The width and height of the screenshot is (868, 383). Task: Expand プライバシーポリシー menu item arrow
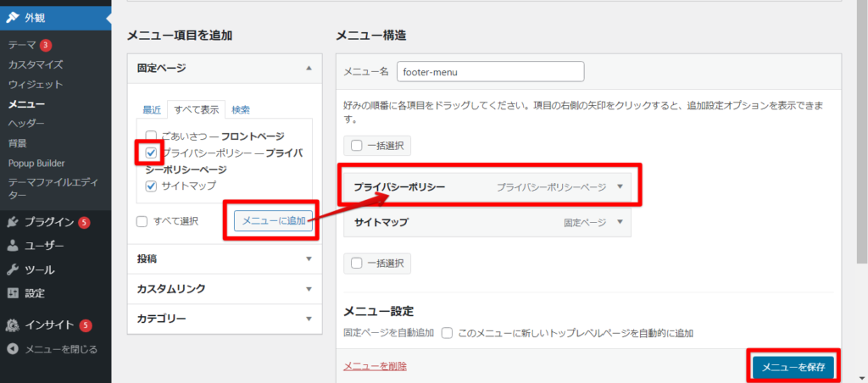[x=620, y=186]
